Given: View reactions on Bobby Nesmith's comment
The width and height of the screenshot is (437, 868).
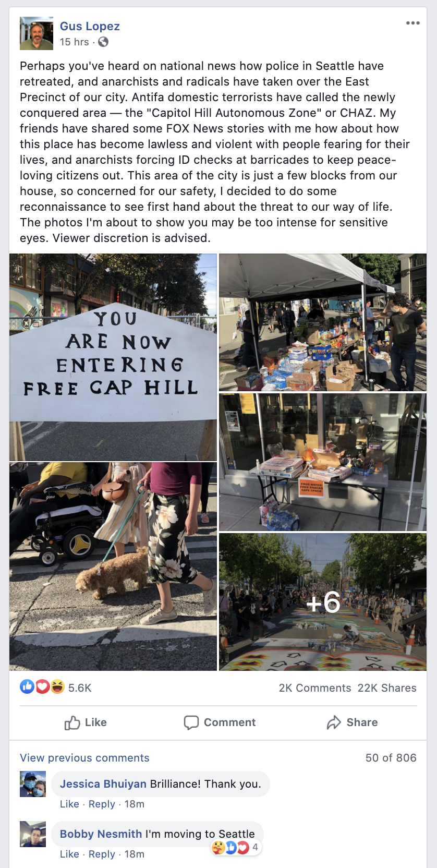Looking at the screenshot, I should tap(235, 848).
